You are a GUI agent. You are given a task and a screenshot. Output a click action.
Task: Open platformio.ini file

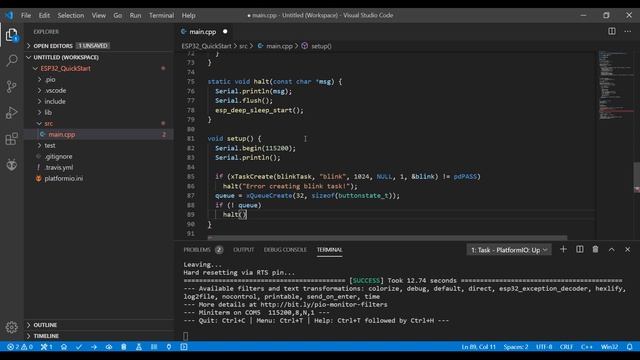99,178
